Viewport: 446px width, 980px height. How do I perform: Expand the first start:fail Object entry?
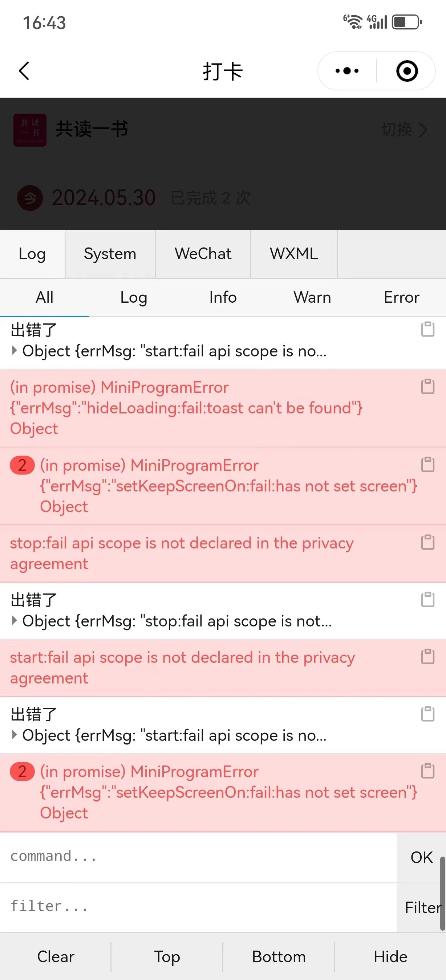point(15,350)
